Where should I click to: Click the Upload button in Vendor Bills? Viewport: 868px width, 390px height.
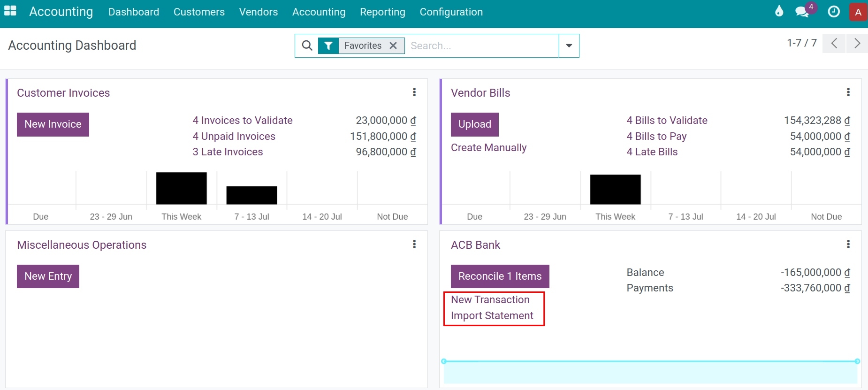point(475,124)
